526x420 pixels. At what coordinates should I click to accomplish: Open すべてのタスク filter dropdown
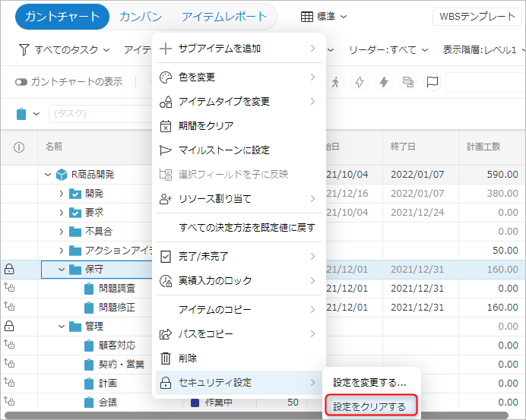(x=63, y=49)
